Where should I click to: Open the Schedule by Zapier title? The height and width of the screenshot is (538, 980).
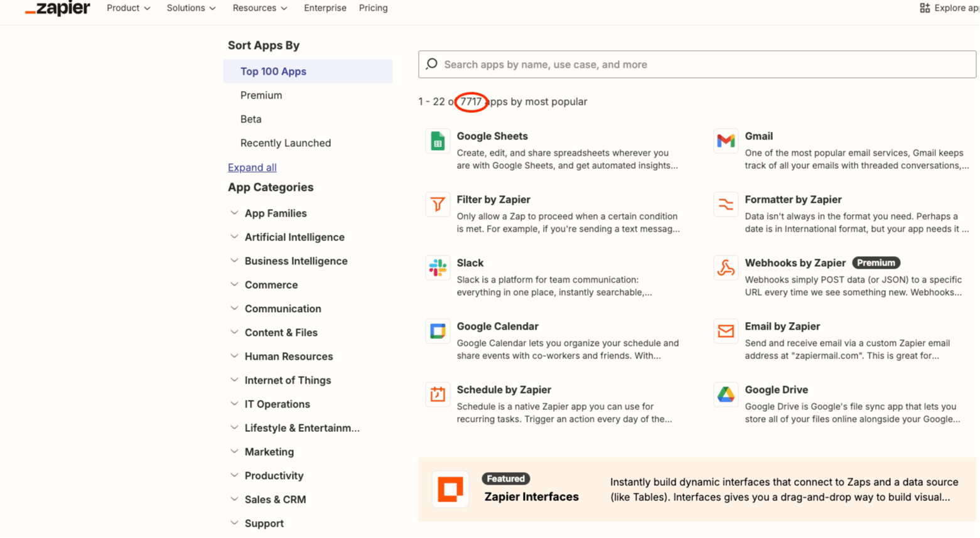[504, 390]
